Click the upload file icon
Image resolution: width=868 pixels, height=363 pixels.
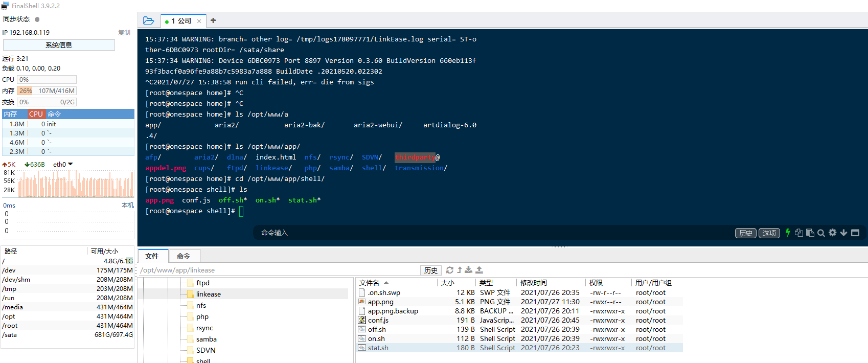pos(479,270)
